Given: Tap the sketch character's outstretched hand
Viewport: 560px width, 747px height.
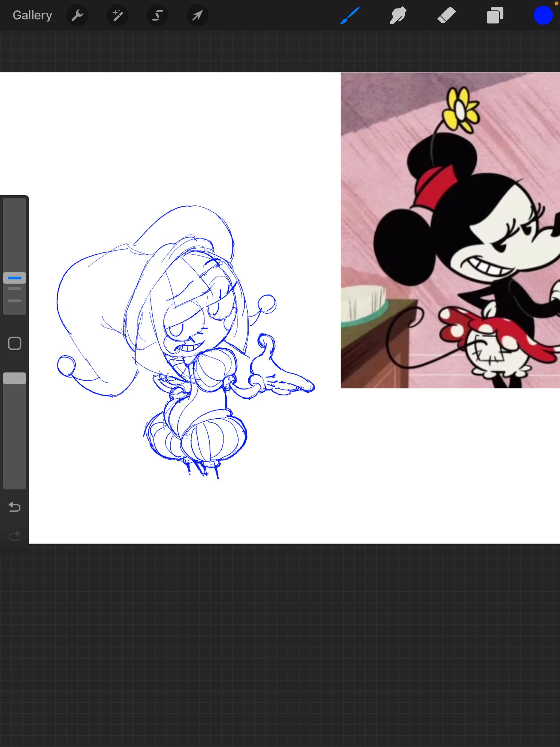Looking at the screenshot, I should (x=284, y=379).
